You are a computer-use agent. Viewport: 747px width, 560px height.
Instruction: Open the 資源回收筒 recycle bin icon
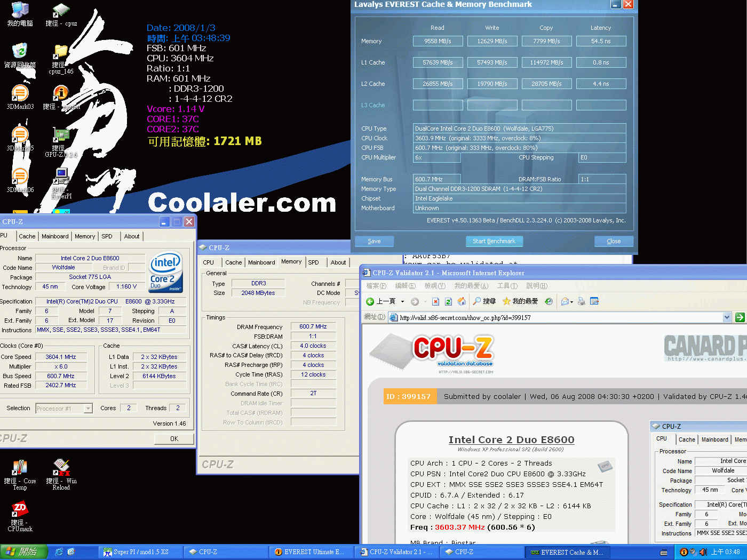(20, 56)
